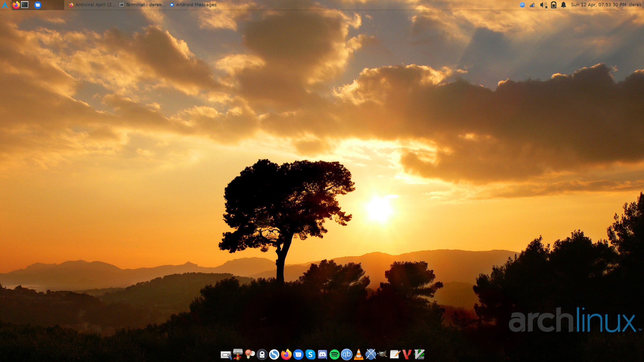Launch Discord from the dock
644x362 pixels.
[x=322, y=355]
